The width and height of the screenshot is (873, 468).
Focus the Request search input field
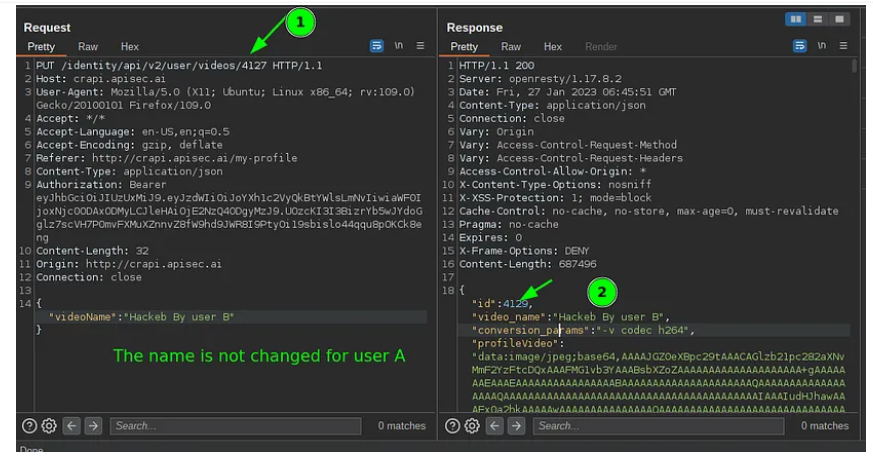pyautogui.click(x=236, y=426)
